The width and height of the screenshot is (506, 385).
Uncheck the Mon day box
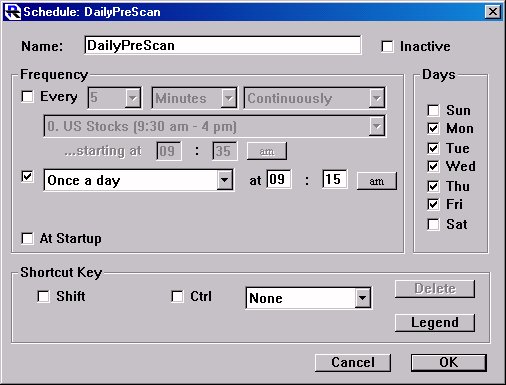(x=433, y=128)
